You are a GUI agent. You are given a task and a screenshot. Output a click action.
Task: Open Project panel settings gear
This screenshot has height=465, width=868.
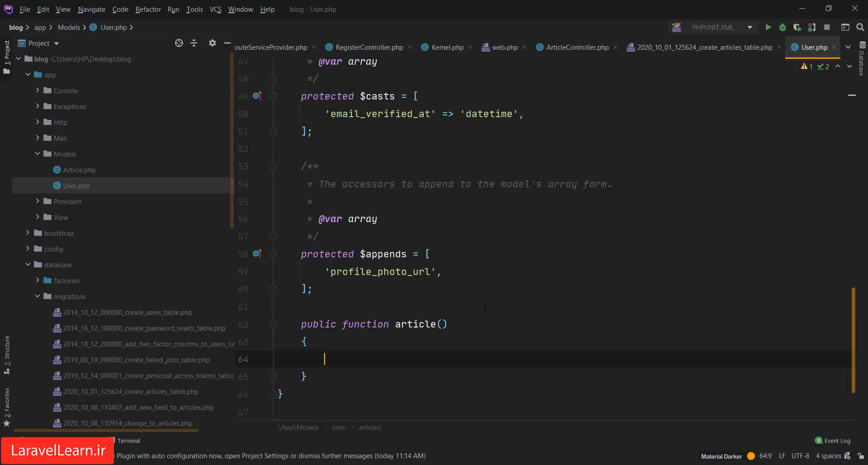pos(212,43)
